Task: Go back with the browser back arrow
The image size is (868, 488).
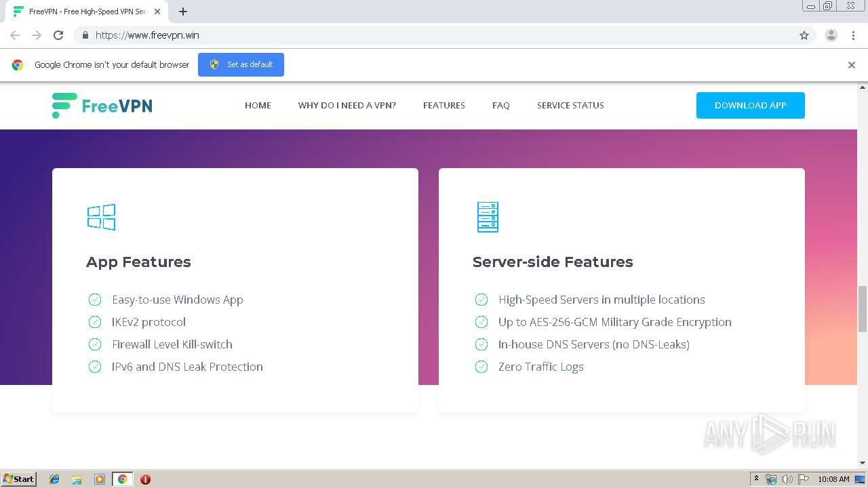Action: [x=15, y=35]
